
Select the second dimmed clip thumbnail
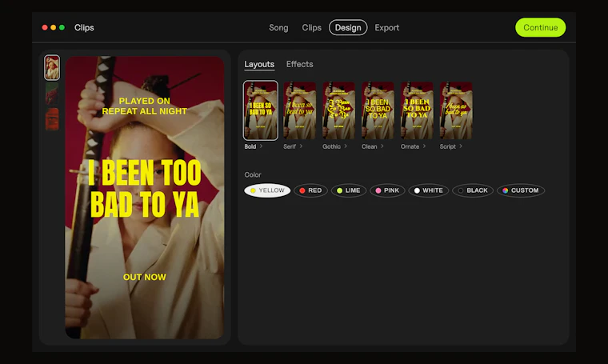pos(52,94)
